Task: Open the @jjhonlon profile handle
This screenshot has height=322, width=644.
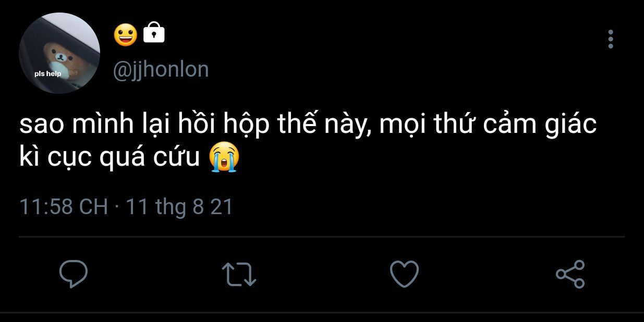Action: click(x=161, y=69)
